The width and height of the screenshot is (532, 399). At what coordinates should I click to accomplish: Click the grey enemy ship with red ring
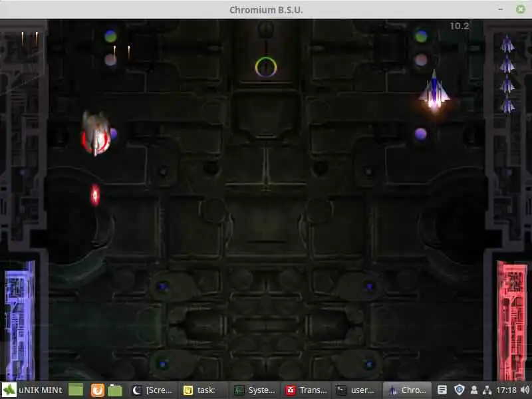point(96,134)
